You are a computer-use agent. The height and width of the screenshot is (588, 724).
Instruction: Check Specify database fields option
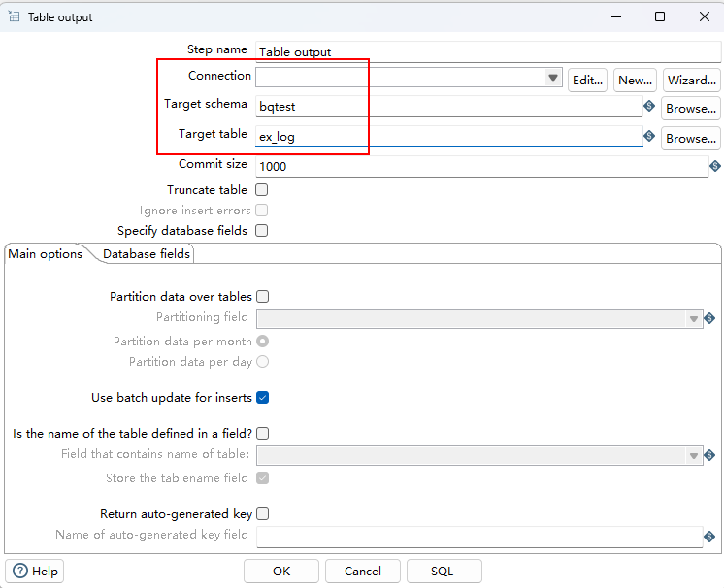click(x=262, y=230)
